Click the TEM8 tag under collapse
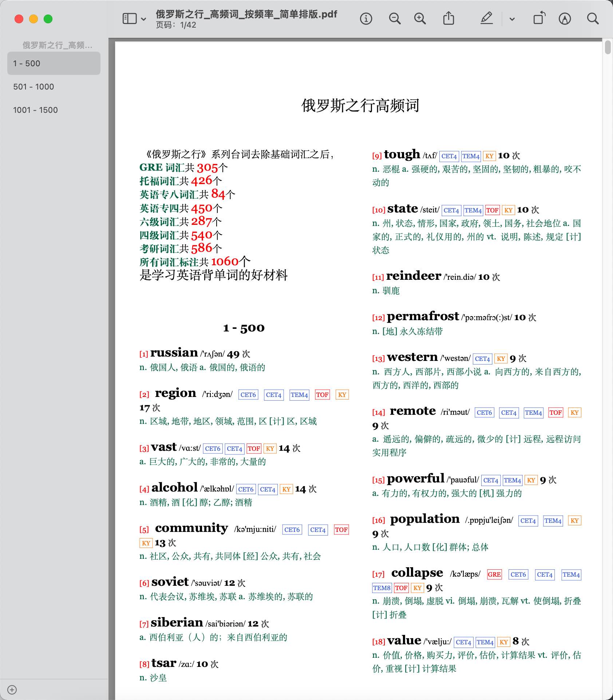Viewport: 613px width, 700px height. (x=382, y=588)
